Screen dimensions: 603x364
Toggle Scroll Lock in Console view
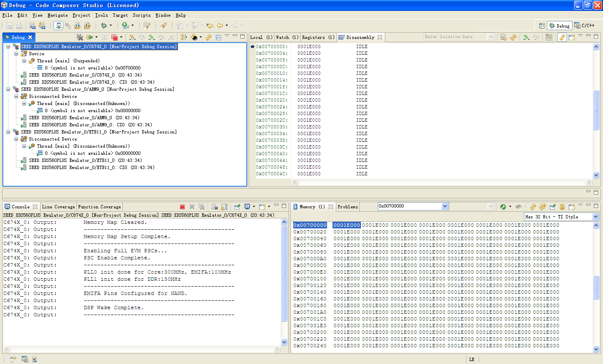tap(224, 207)
